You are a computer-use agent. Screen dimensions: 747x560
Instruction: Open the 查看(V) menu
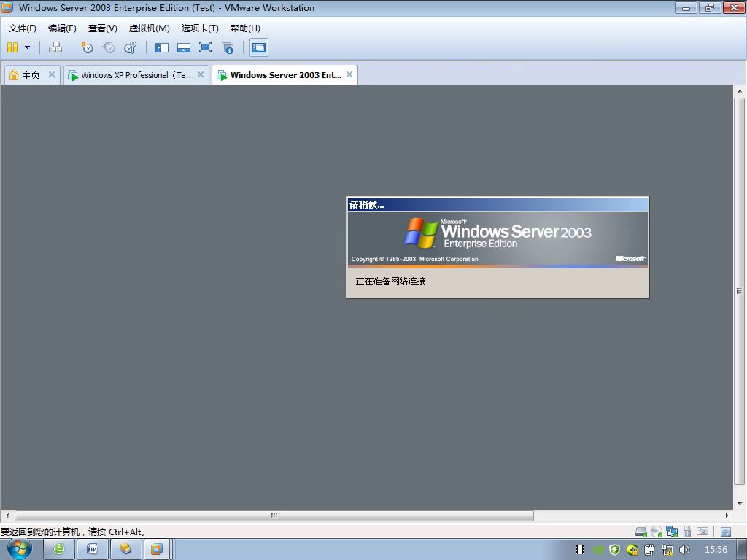[x=102, y=28]
